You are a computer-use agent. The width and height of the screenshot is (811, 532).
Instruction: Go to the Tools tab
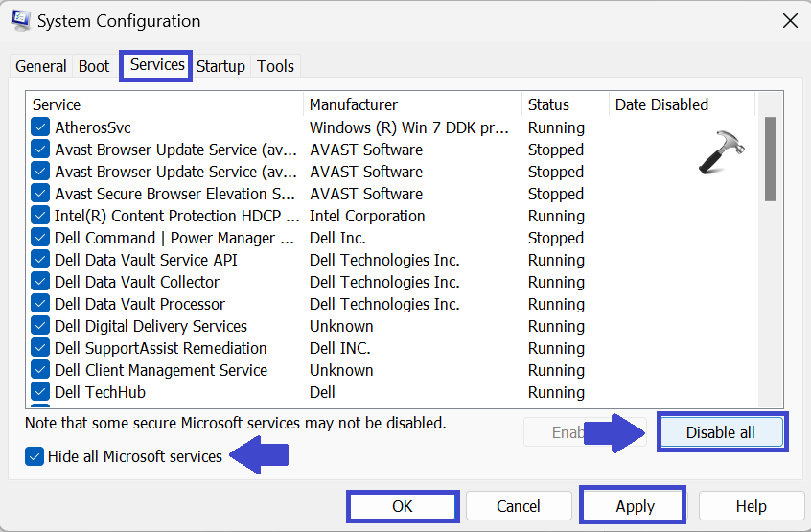[275, 66]
